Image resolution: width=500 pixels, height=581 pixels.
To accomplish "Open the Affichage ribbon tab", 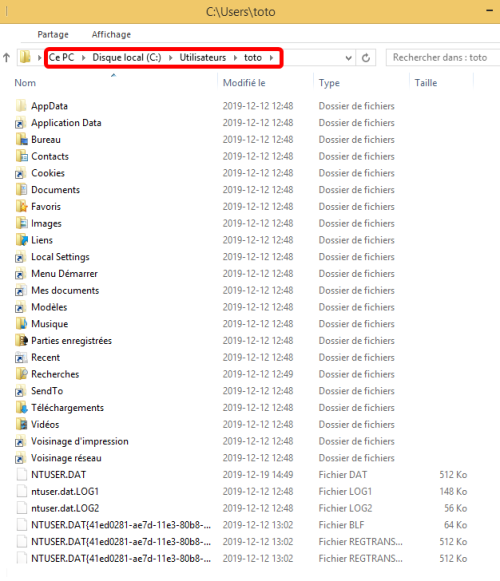I will 111,34.
